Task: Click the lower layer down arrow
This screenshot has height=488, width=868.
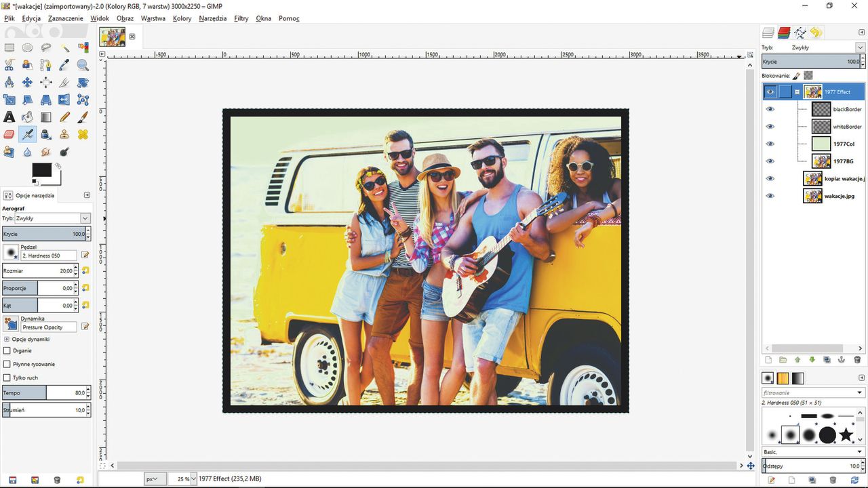Action: pyautogui.click(x=812, y=360)
